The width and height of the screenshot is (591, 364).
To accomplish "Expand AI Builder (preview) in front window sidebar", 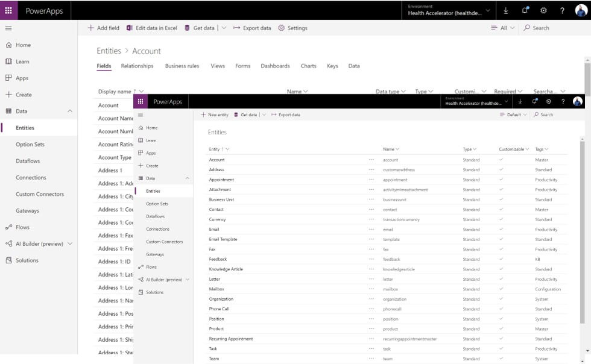I will [x=188, y=280].
